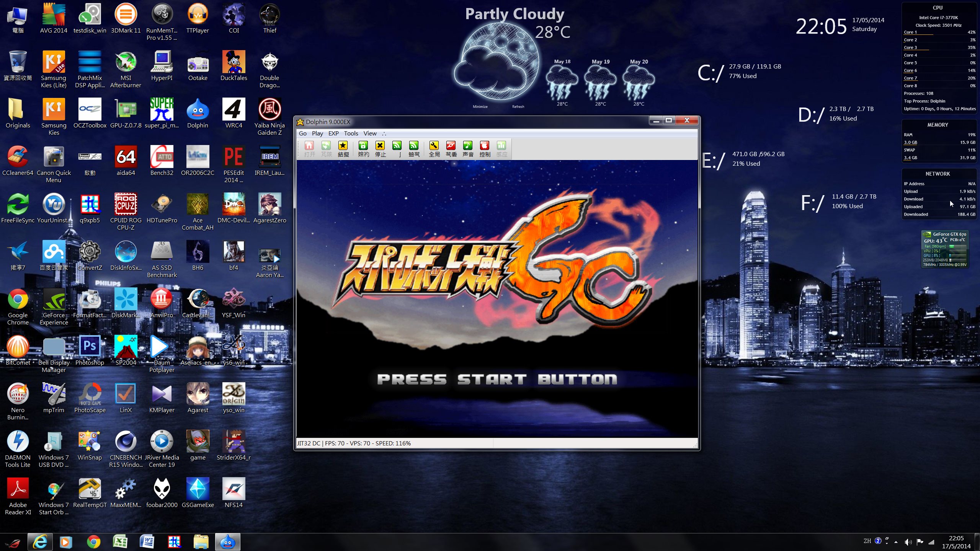
Task: Open the folder explorer taskbar icon
Action: 201,542
